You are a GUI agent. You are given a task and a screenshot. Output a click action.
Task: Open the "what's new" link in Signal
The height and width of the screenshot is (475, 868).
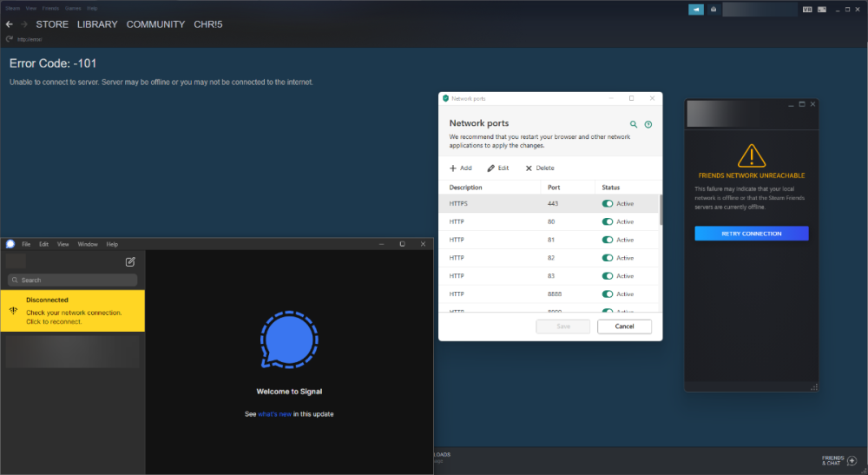[x=274, y=414]
